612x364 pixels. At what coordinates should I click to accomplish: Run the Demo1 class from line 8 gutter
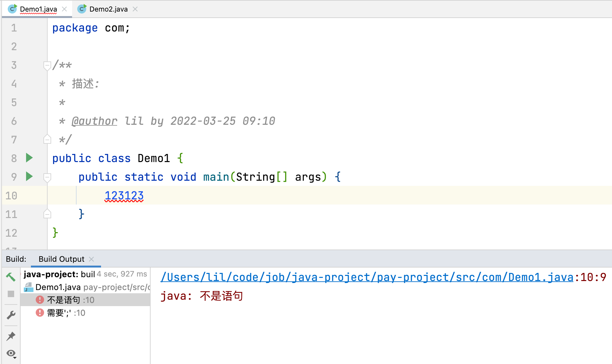[x=29, y=158]
